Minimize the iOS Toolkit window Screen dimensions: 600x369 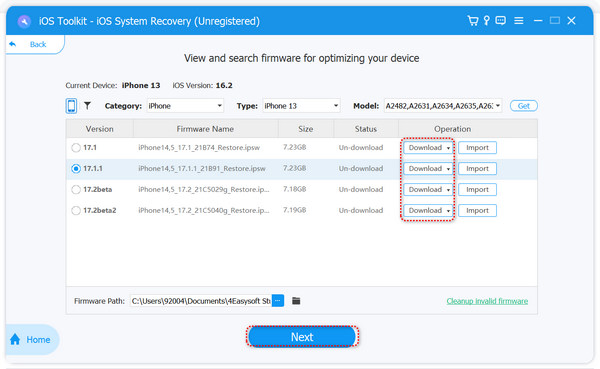(x=538, y=21)
